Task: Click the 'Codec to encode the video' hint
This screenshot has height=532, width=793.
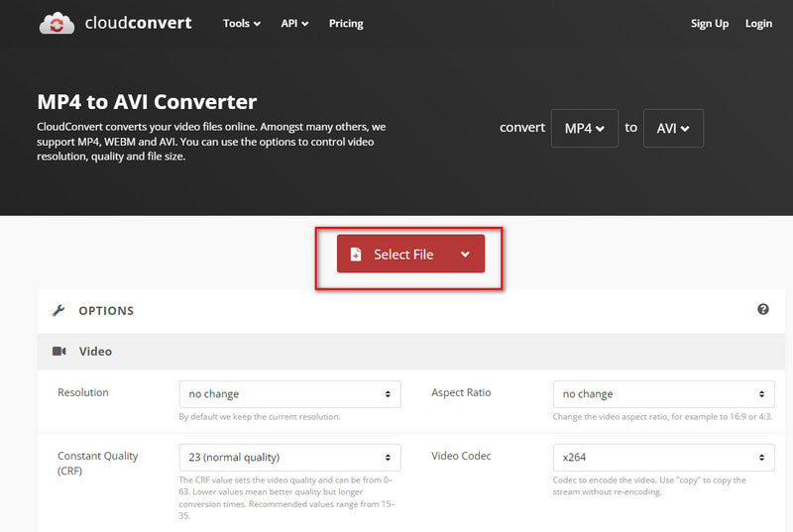Action: pyautogui.click(x=649, y=486)
